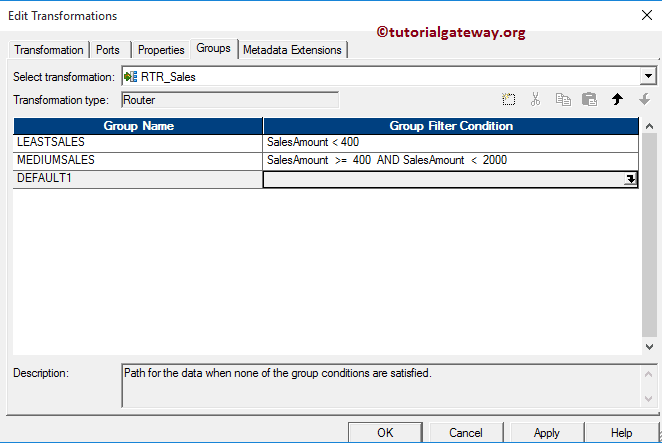The height and width of the screenshot is (443, 662).
Task: Close the Edit Transformations dialog
Action: pos(646,15)
